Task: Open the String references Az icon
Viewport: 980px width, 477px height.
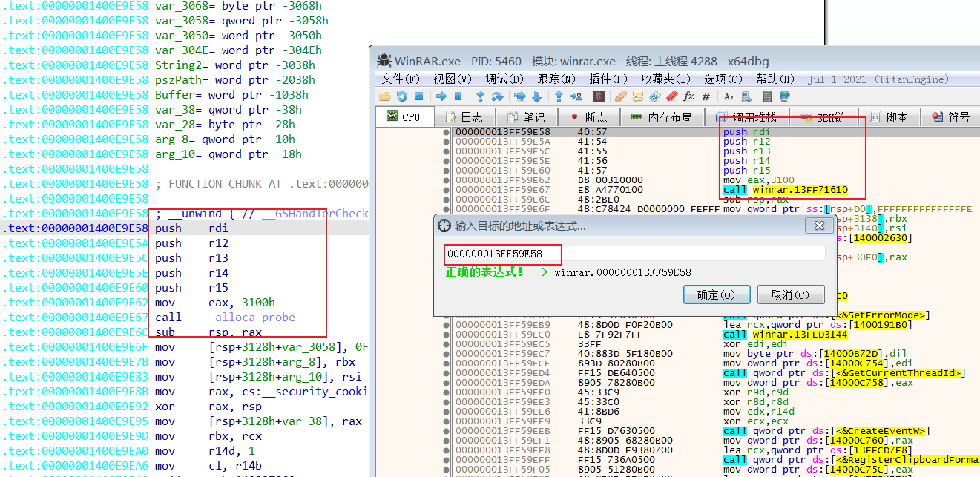Action: (729, 96)
